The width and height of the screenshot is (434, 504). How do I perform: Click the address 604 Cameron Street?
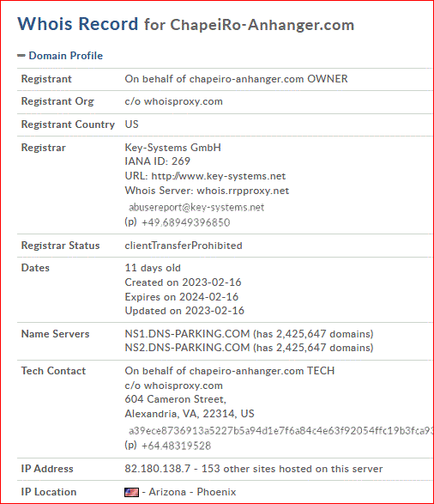pyautogui.click(x=175, y=399)
